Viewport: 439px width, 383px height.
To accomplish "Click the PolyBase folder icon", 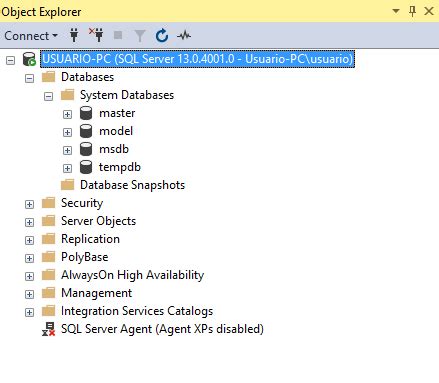I will coord(48,257).
